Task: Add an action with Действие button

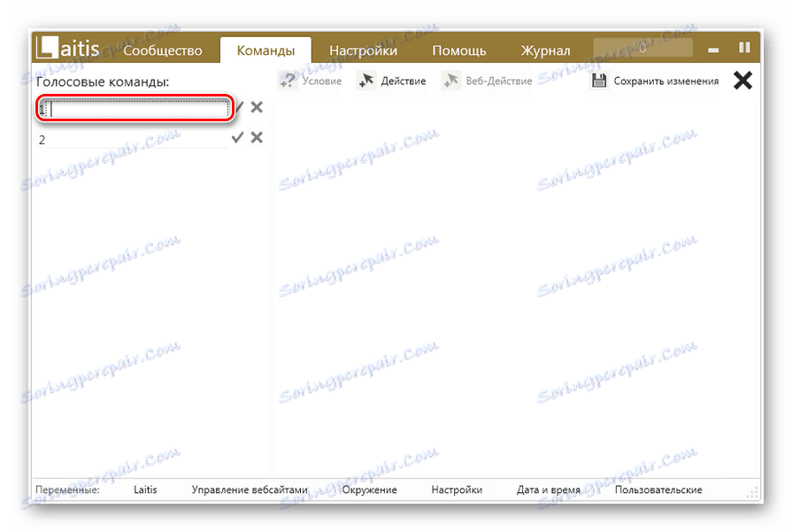Action: pos(392,81)
